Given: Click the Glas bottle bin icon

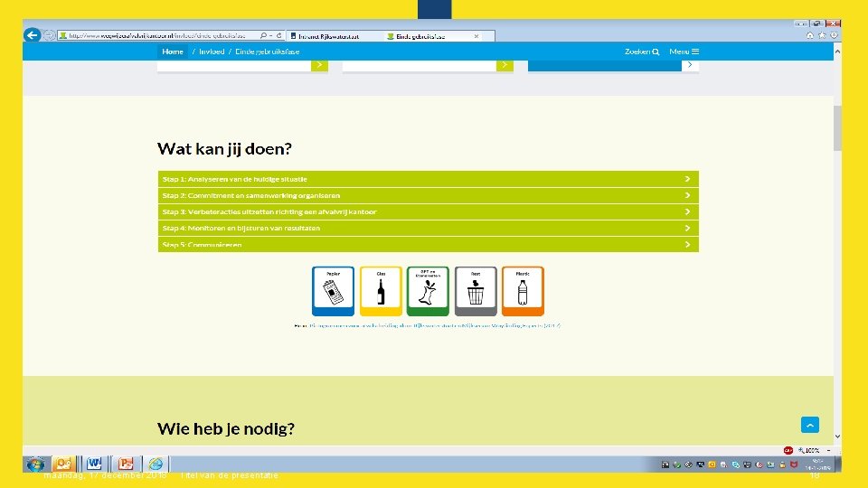Looking at the screenshot, I should coord(381,291).
